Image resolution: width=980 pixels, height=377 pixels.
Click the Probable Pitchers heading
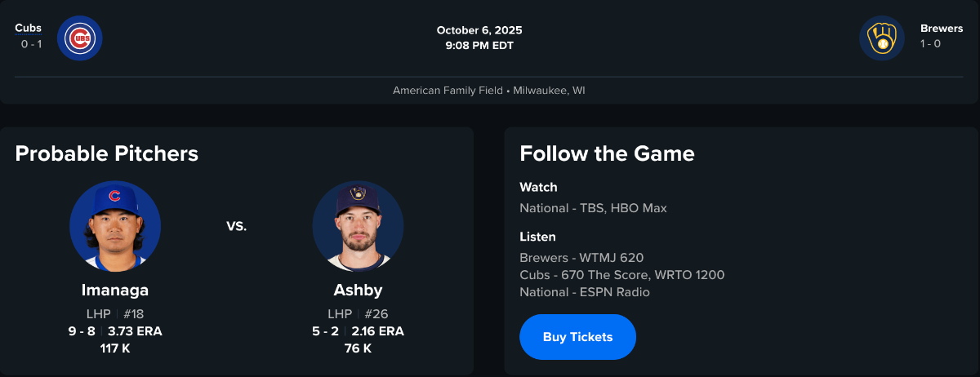(x=107, y=153)
